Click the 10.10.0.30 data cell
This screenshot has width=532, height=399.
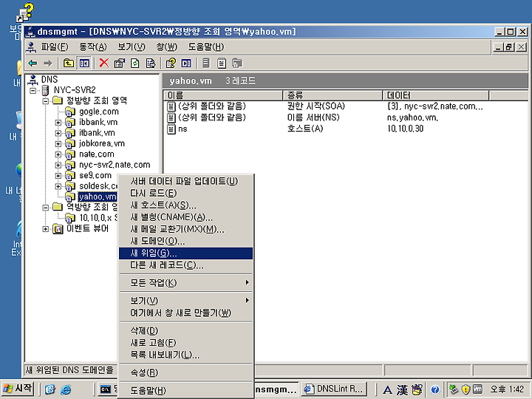[406, 129]
